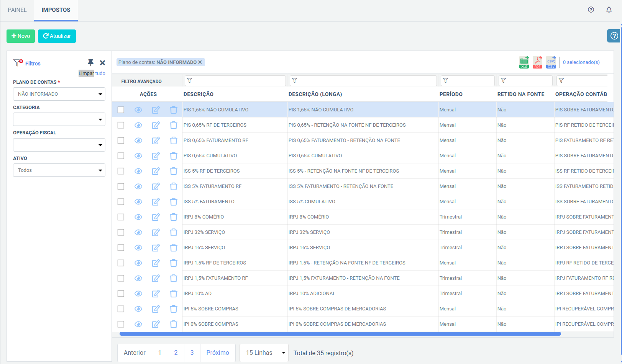Check the PIS 0,65% FATURAMENTO RF row
This screenshot has width=622, height=364.
tap(121, 140)
